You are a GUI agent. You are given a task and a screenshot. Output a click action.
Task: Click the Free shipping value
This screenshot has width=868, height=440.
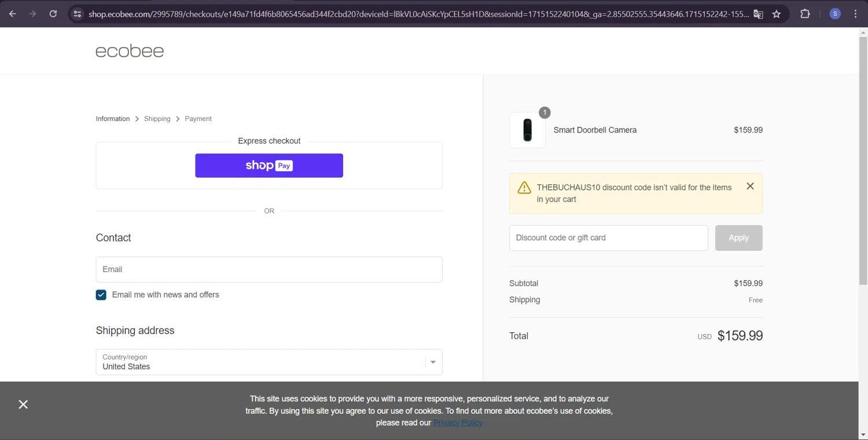coord(756,300)
